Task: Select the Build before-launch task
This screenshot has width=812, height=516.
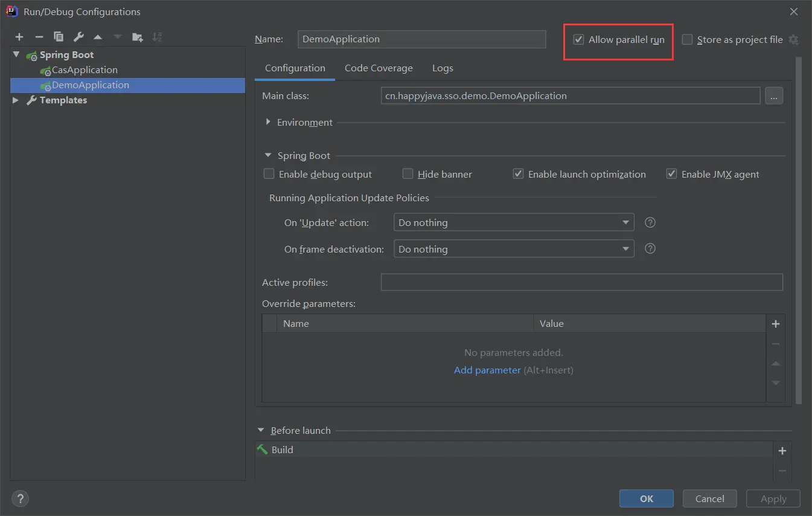Action: coord(514,450)
